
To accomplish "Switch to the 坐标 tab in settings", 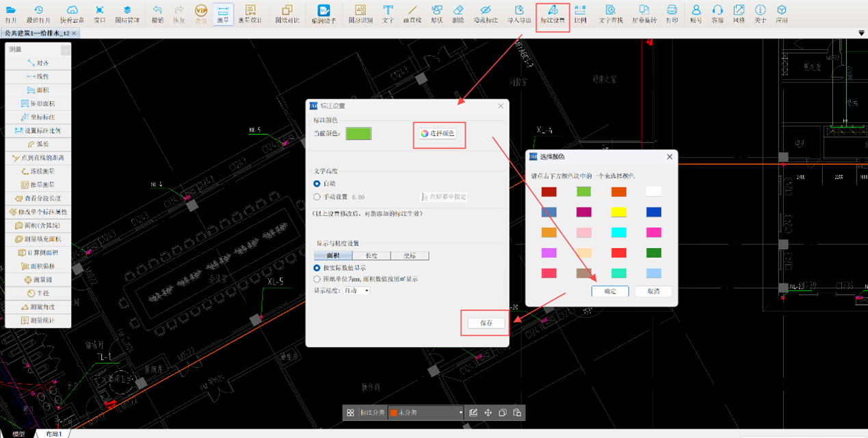I will point(410,256).
